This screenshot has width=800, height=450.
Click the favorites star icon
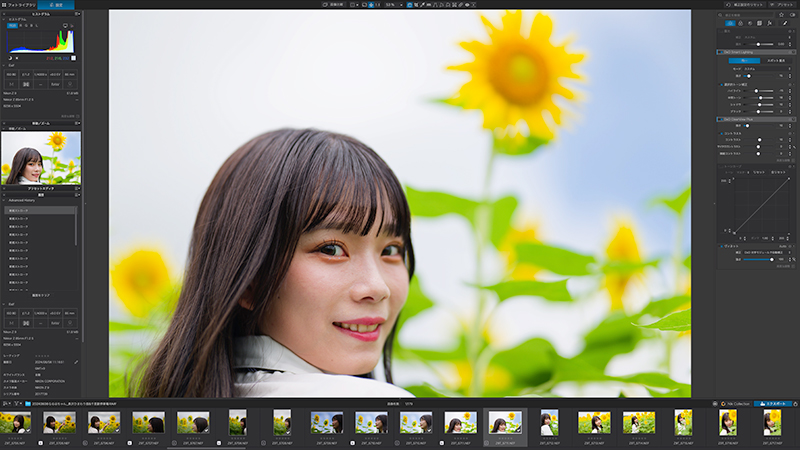781,15
